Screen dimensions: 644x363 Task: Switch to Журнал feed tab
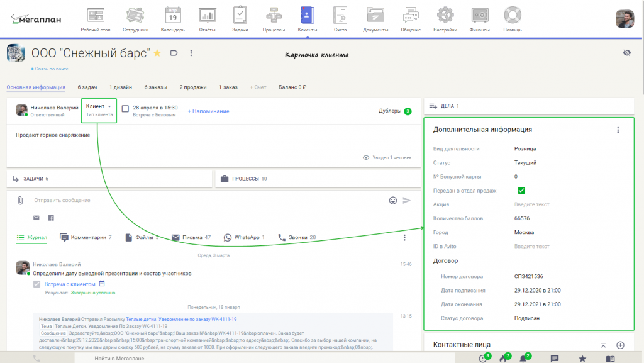tap(31, 237)
